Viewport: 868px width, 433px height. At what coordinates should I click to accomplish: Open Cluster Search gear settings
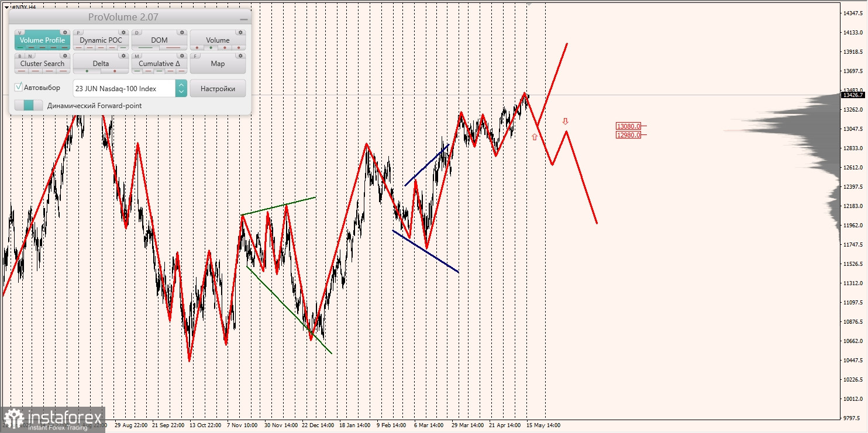[65, 56]
